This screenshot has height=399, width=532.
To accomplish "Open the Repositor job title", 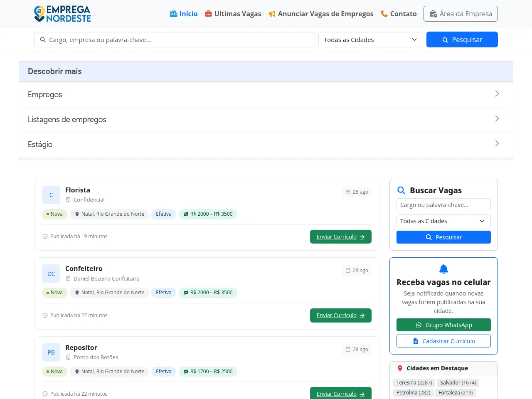I will coord(81,347).
